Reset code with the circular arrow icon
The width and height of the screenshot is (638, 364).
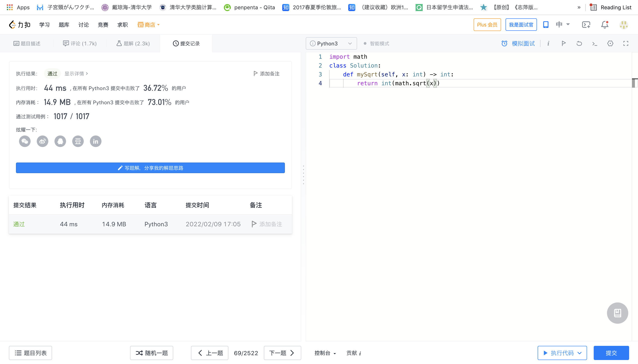(579, 43)
